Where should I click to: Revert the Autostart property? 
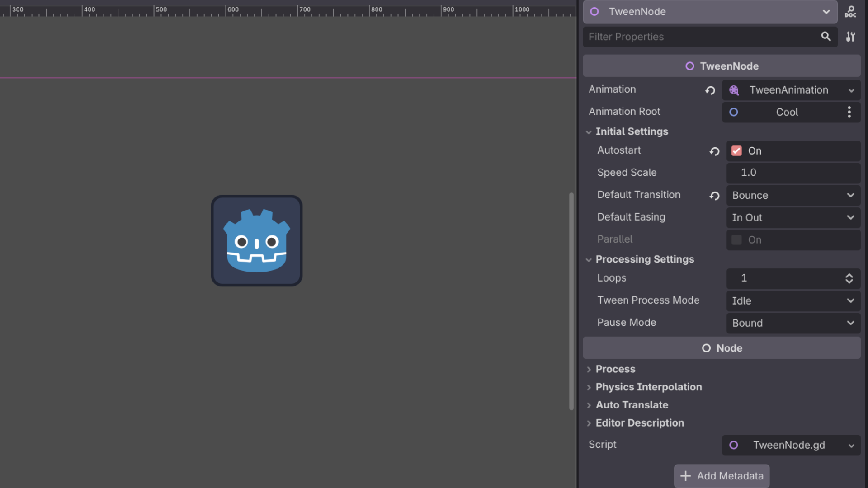click(x=714, y=151)
